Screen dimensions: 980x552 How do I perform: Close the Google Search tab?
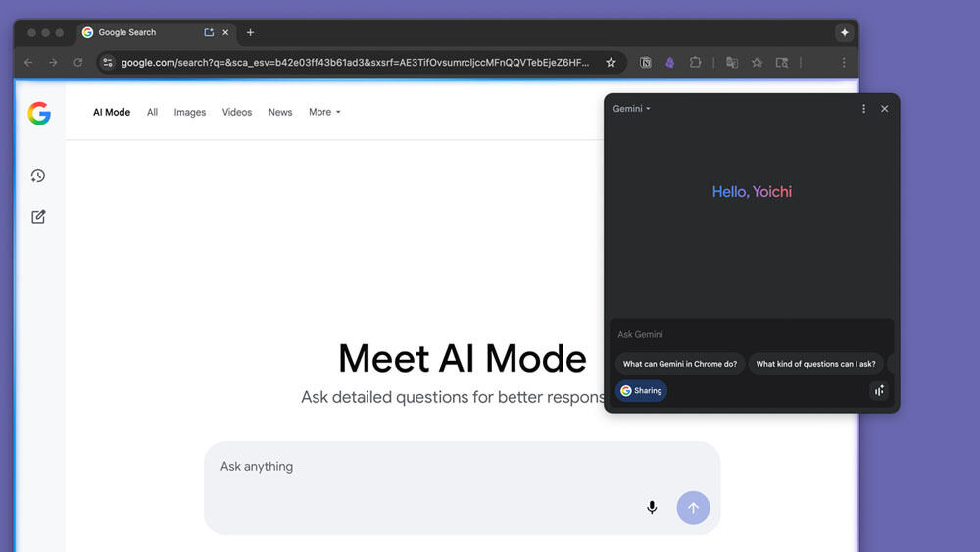tap(225, 32)
